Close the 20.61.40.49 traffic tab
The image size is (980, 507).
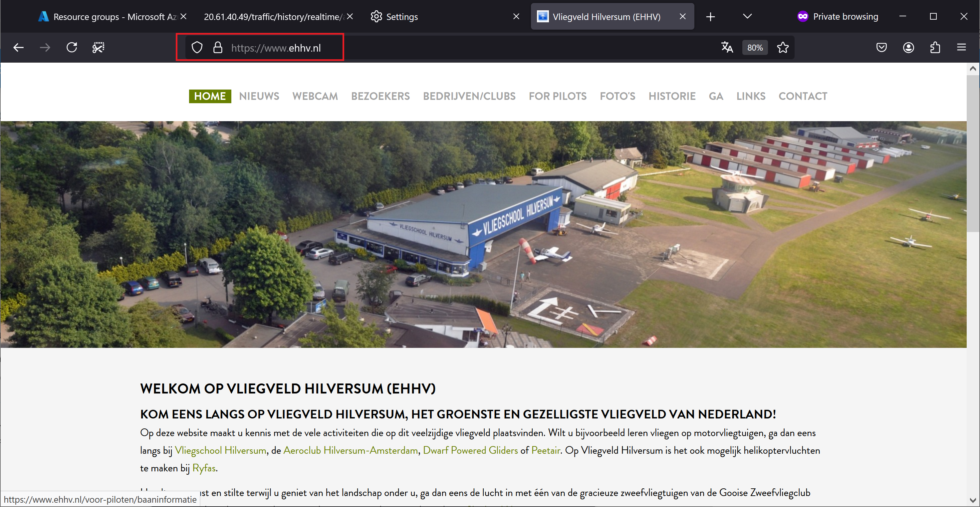[x=350, y=16]
